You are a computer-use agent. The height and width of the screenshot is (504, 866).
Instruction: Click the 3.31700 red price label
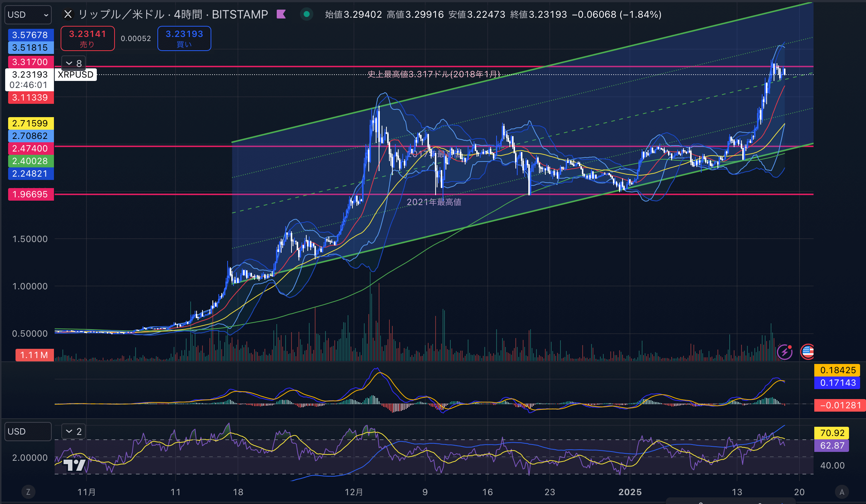click(31, 62)
